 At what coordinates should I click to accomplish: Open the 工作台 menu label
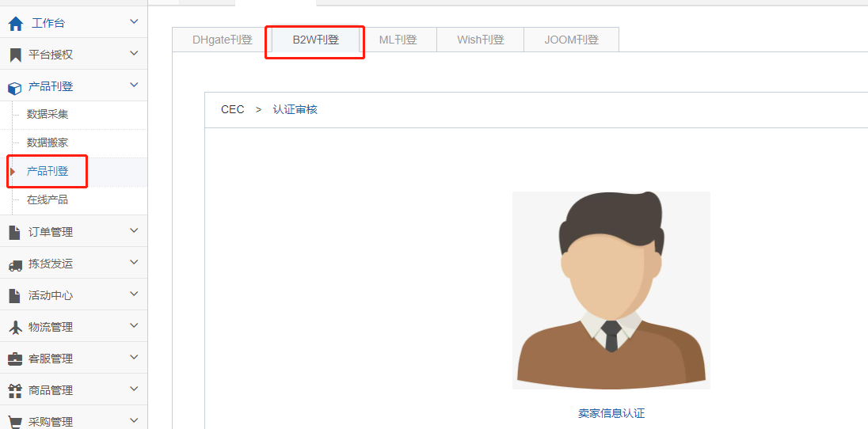coord(48,23)
